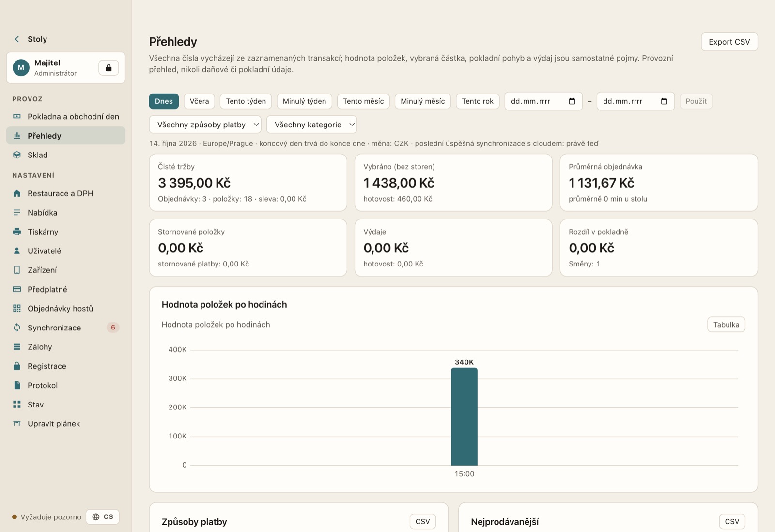Click the back arrow next to Stoly

coord(17,39)
